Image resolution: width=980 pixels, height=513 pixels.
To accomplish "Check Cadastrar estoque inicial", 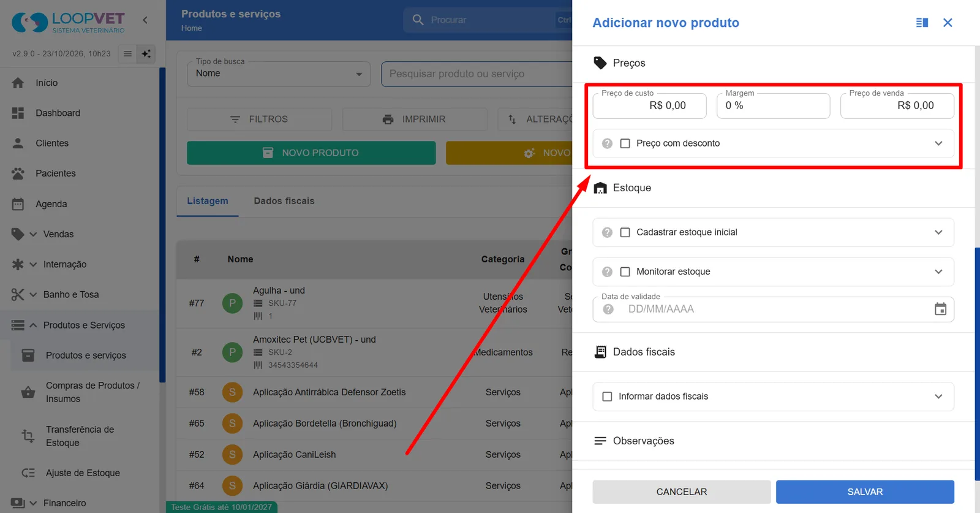I will (625, 232).
